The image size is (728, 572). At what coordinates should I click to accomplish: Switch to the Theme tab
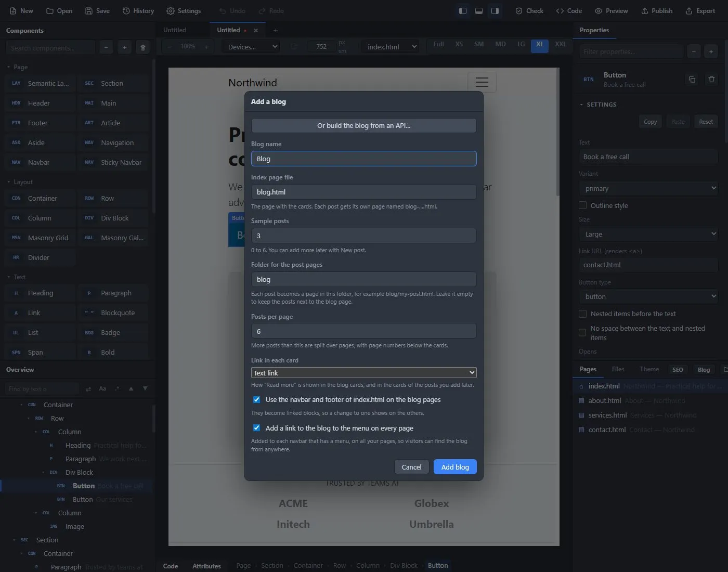[649, 369]
